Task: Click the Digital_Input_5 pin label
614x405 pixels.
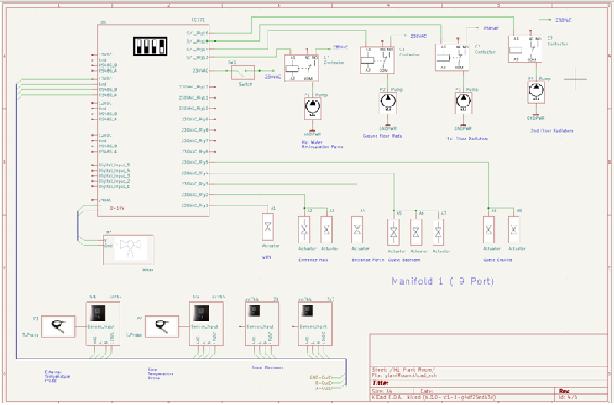Action: (114, 165)
